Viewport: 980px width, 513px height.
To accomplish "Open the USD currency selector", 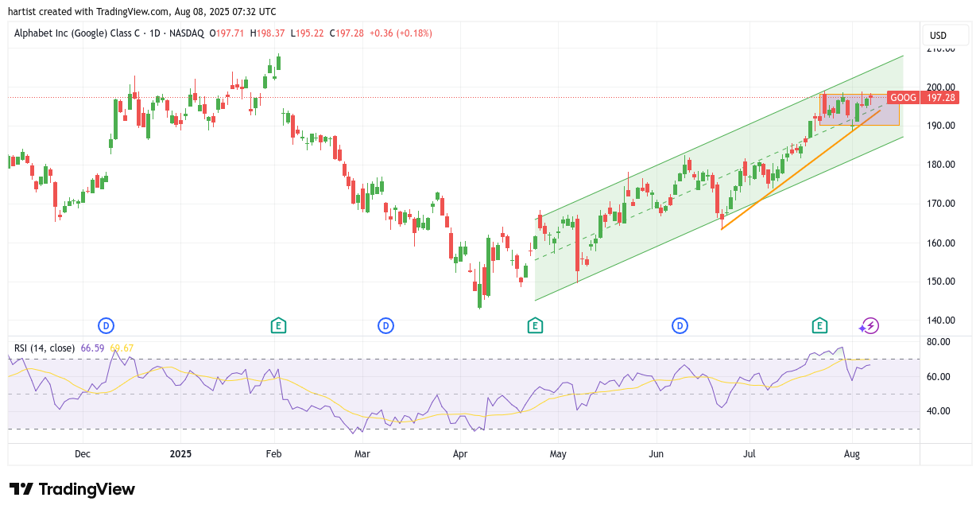I will click(945, 35).
